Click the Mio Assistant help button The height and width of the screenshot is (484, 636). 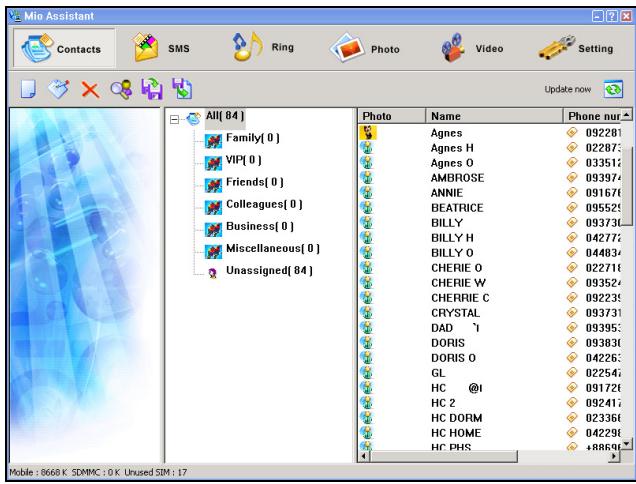tap(612, 16)
